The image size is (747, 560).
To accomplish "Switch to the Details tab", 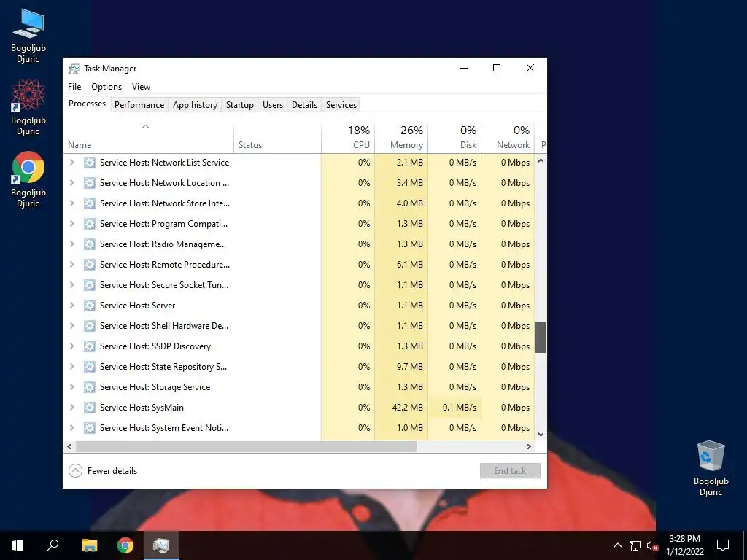I will click(x=304, y=105).
